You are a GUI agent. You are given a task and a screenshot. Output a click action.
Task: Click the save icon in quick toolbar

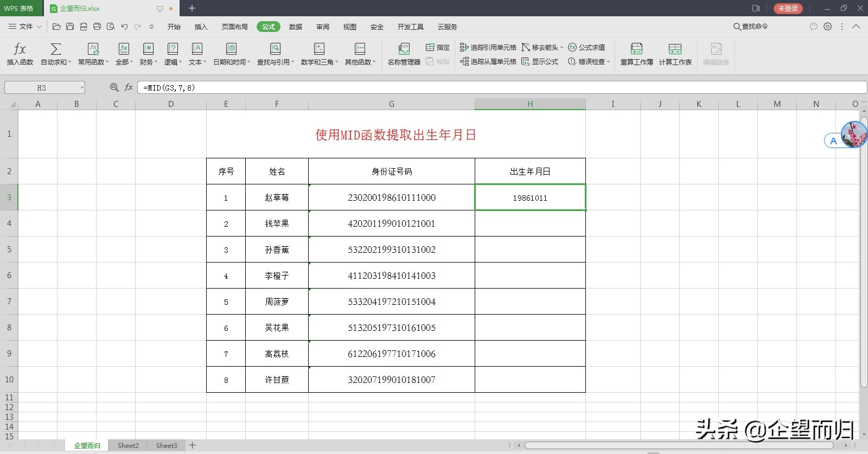70,27
